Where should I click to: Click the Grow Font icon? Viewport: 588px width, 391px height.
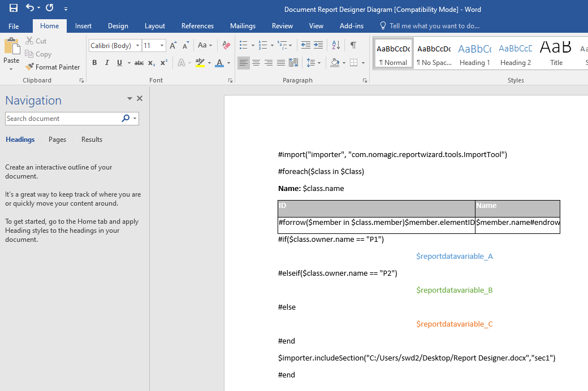pos(174,45)
